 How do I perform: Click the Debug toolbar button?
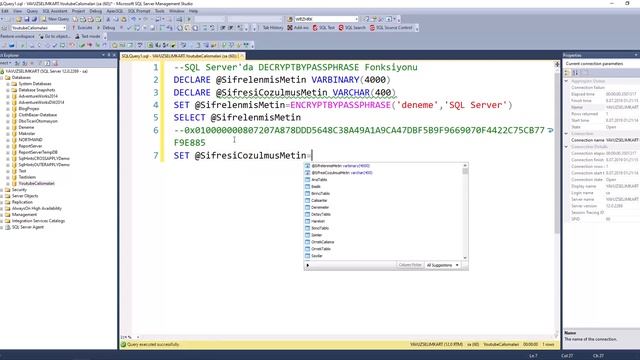pyautogui.click(x=106, y=28)
